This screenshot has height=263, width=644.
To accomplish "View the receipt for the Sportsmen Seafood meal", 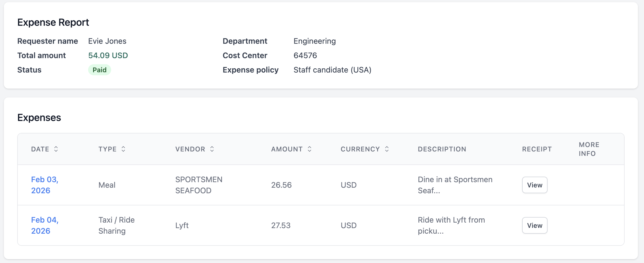I will point(535,185).
